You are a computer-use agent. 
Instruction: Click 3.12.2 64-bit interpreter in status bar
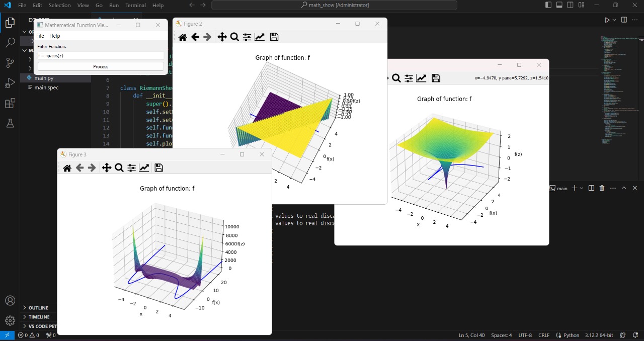click(599, 335)
